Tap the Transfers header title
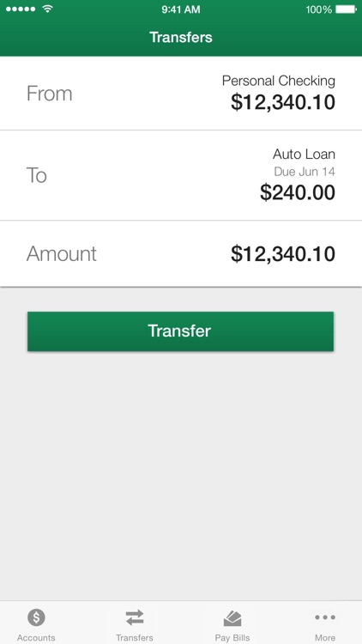362x644 pixels. coord(181,37)
